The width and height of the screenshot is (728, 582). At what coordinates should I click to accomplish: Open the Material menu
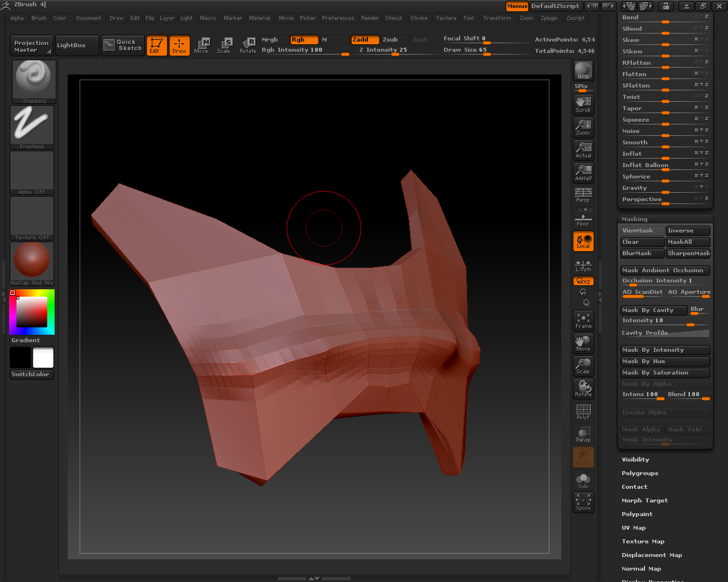click(x=260, y=18)
